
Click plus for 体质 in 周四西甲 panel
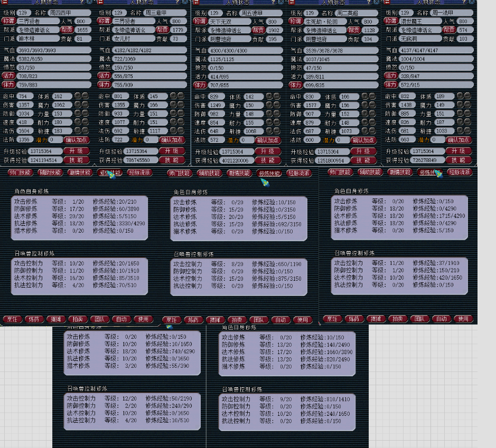point(78,96)
